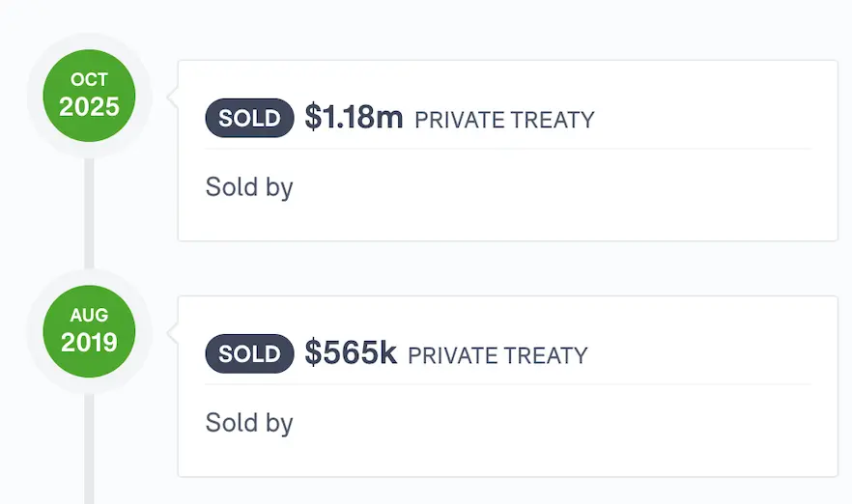The width and height of the screenshot is (852, 504).
Task: Click the SOLD badge beside $565k
Action: 249,354
